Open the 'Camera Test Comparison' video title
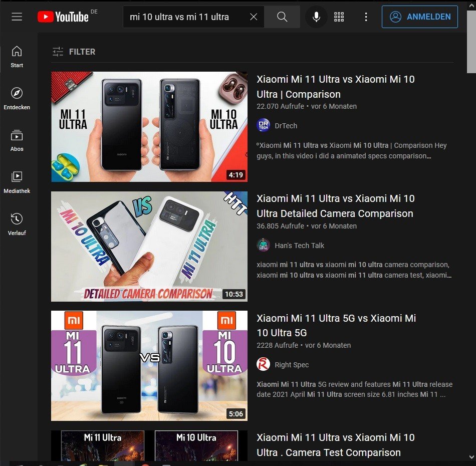This screenshot has width=476, height=466. tap(335, 445)
